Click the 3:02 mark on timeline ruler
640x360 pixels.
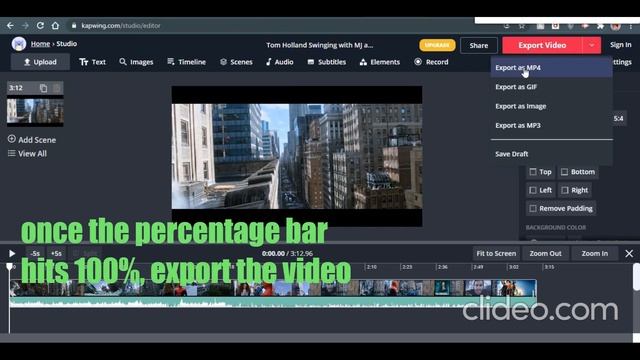513,267
